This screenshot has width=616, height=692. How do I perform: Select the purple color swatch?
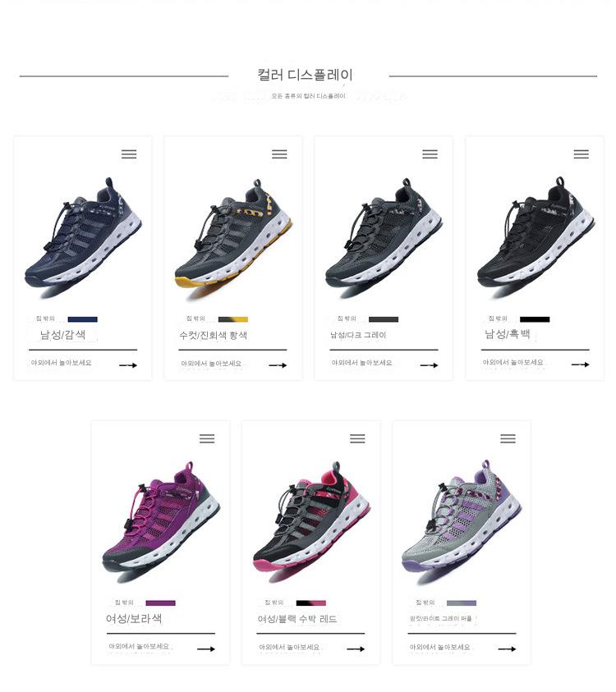coord(161,603)
